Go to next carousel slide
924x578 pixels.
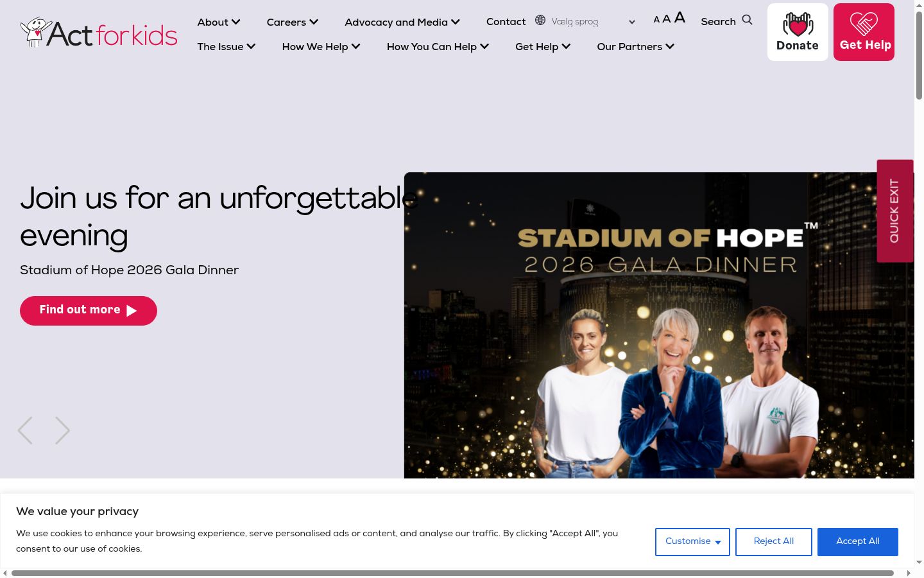click(x=62, y=430)
